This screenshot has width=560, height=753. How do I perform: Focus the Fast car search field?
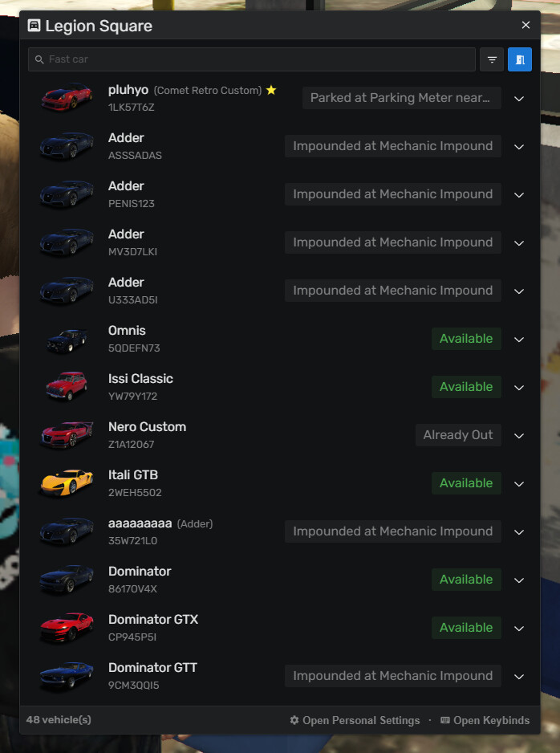coord(252,59)
